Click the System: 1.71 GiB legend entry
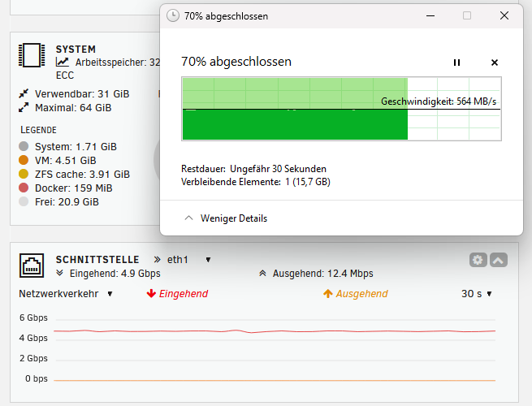532x406 pixels. pyautogui.click(x=76, y=147)
